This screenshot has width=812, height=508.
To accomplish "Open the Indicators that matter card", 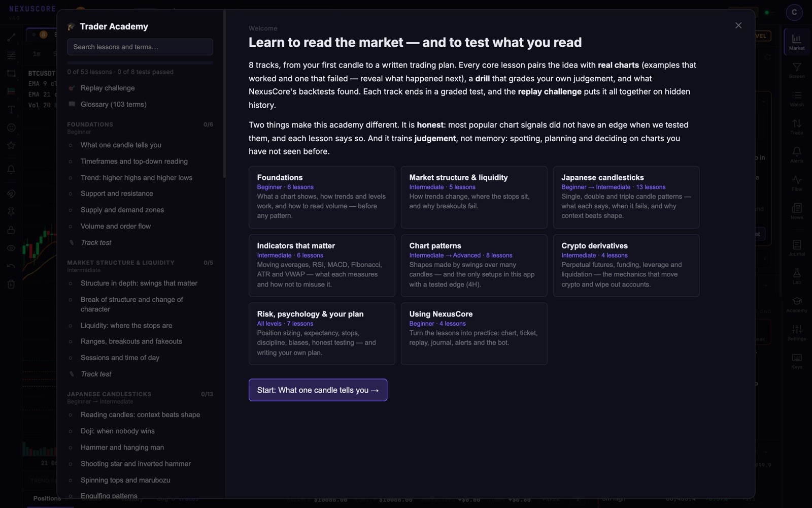I will (x=322, y=265).
